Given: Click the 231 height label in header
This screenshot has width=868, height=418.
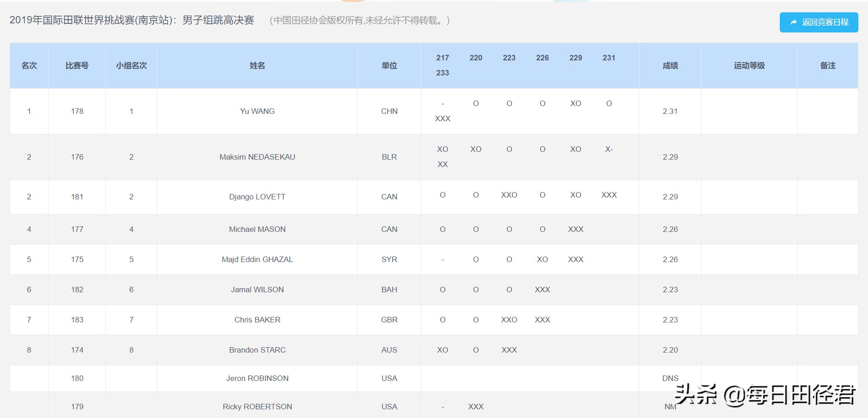Looking at the screenshot, I should (x=608, y=58).
